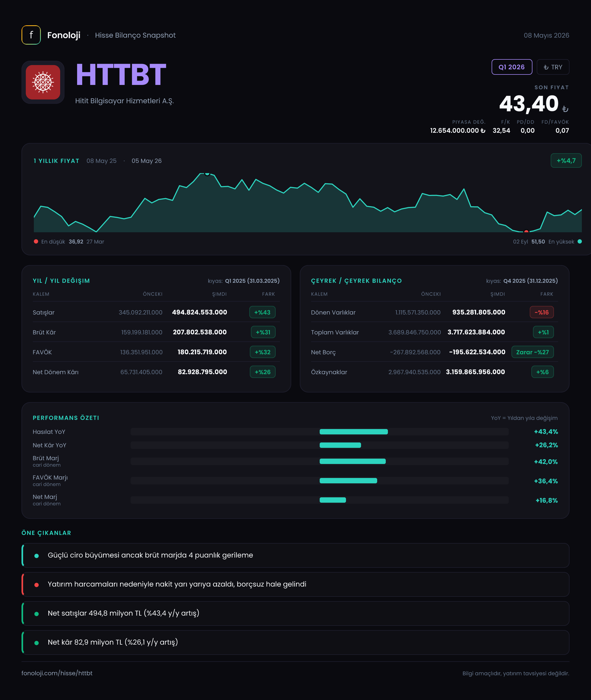Click 'Hitit Bilgisayar Hizmetleri A.Ş.' company name

[124, 101]
